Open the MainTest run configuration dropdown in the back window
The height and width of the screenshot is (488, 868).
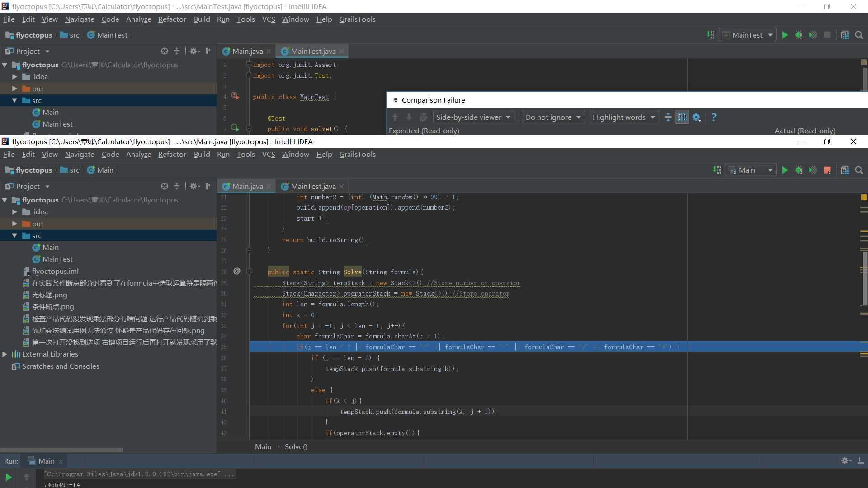tap(748, 35)
